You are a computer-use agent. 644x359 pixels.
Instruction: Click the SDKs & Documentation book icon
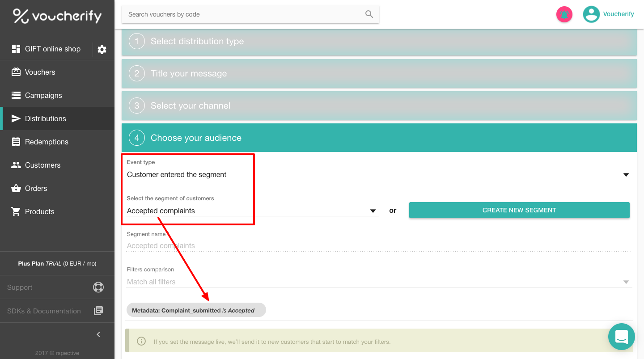(98, 311)
